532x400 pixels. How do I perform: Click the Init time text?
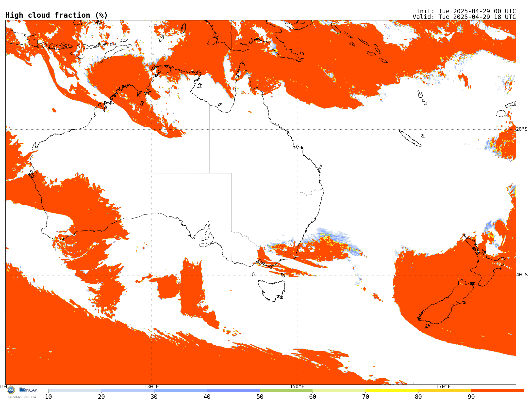466,11
